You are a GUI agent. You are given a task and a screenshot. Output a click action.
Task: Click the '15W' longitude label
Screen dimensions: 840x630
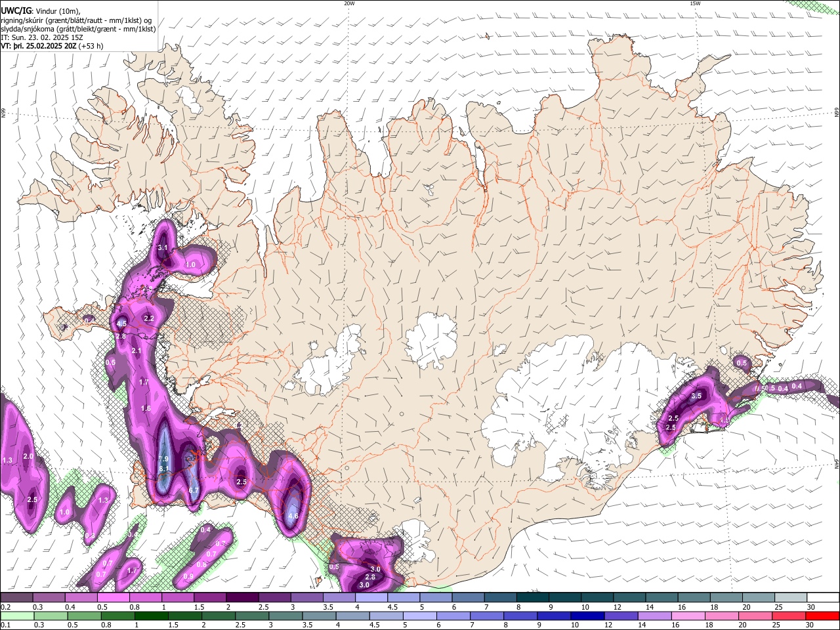point(695,3)
